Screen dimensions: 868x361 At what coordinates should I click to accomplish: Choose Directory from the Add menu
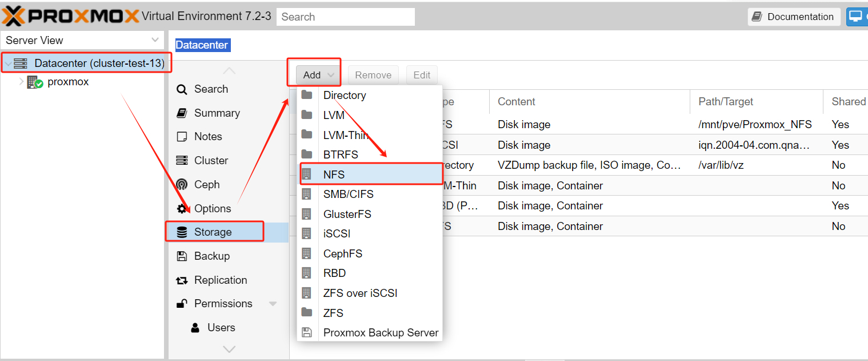pos(370,95)
